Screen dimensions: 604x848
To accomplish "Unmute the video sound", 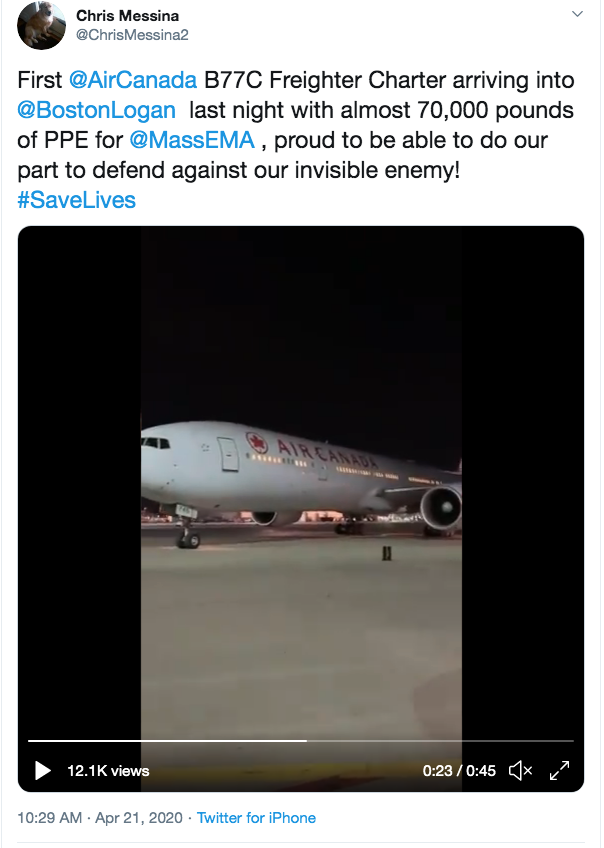I will pos(520,770).
